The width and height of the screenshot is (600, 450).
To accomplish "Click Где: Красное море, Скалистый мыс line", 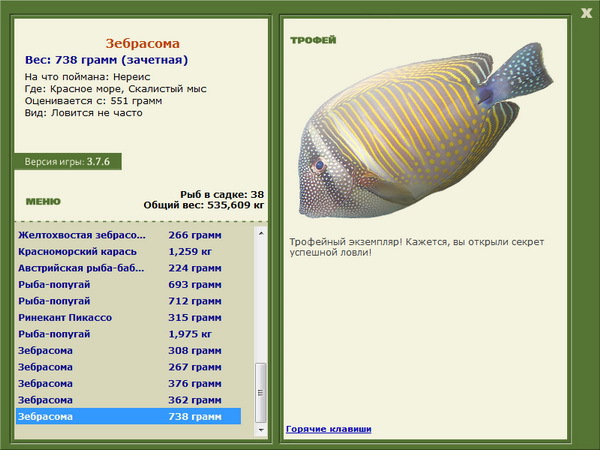I will point(116,89).
